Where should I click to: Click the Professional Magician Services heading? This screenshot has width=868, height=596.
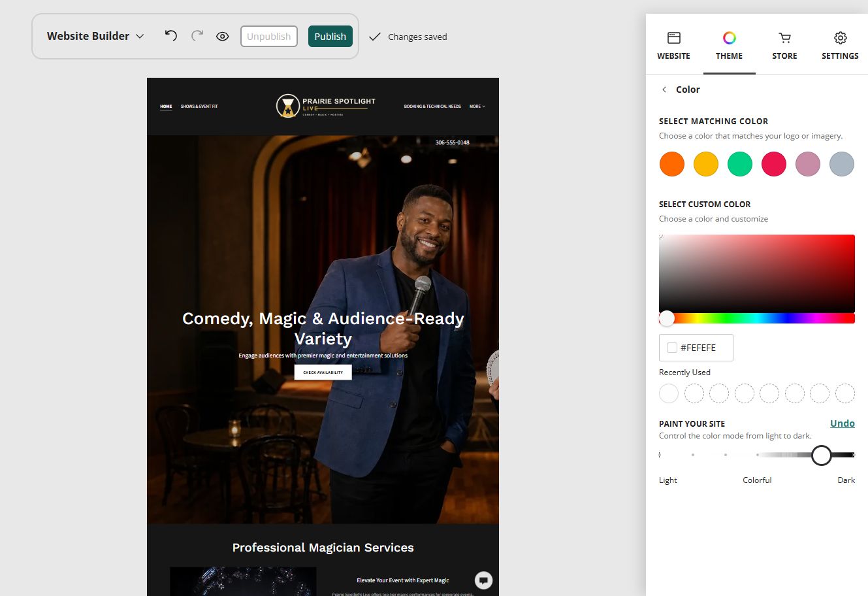[323, 548]
